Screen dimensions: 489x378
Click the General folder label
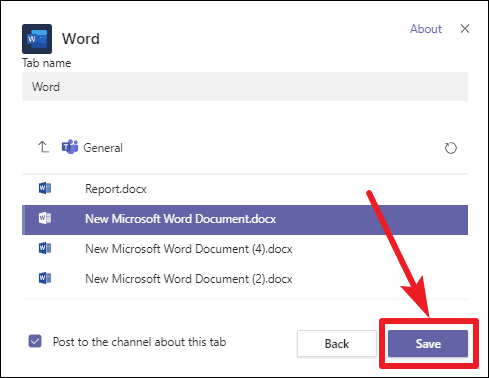click(103, 148)
